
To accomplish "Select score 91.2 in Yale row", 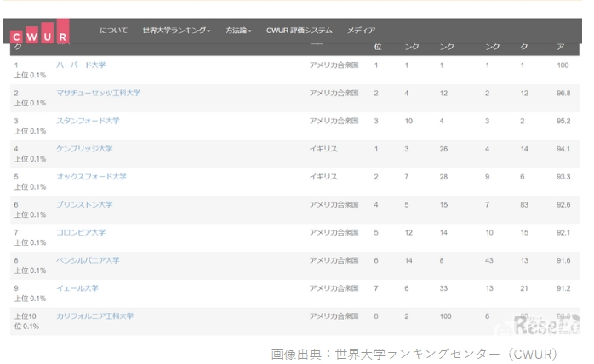I will click(563, 288).
